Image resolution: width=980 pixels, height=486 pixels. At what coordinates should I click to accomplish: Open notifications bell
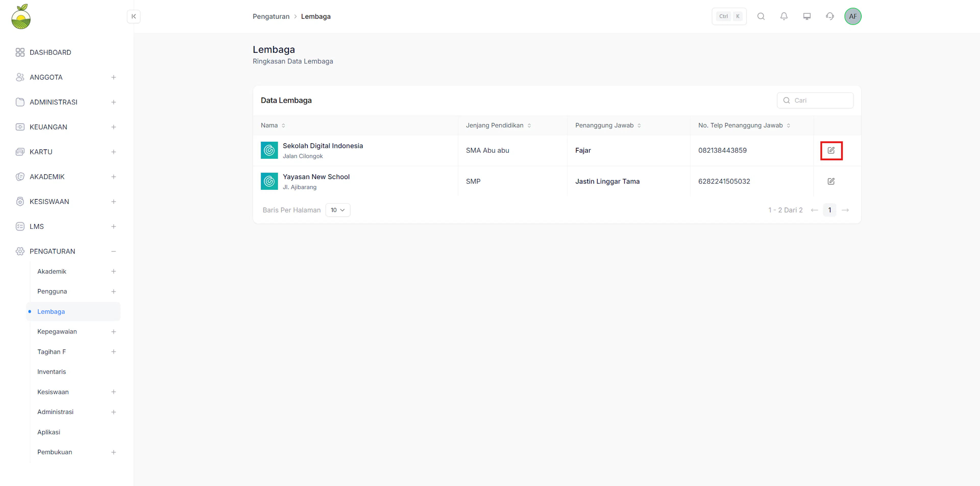(x=784, y=16)
